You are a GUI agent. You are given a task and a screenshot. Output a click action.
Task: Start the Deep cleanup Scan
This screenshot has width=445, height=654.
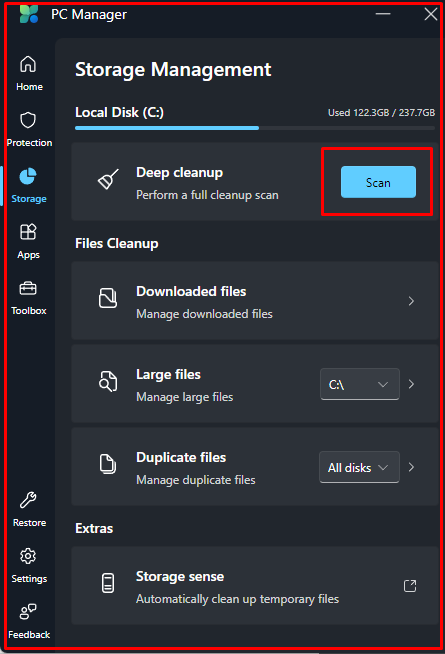pos(378,182)
